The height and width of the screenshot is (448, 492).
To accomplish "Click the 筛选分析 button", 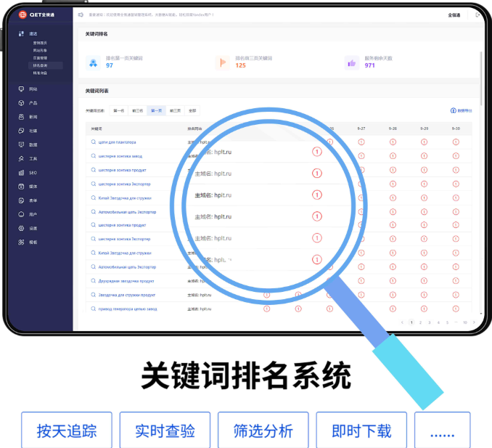I will click(263, 431).
